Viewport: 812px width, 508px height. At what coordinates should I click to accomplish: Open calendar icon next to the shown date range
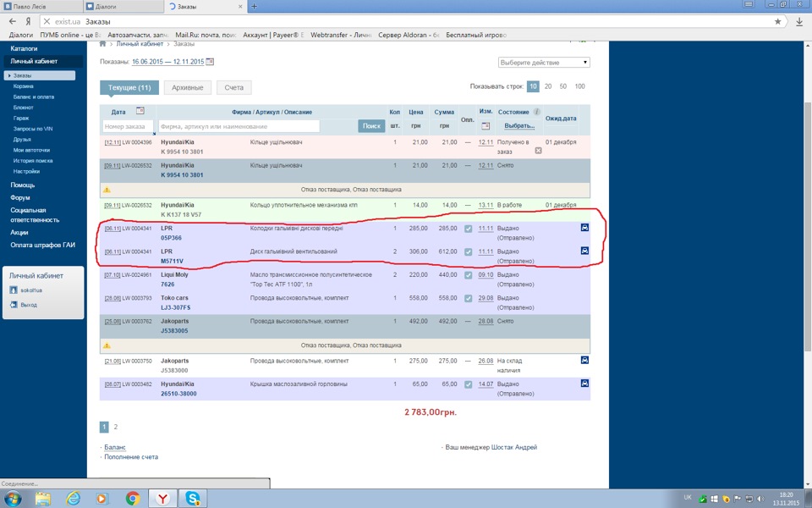pyautogui.click(x=210, y=62)
